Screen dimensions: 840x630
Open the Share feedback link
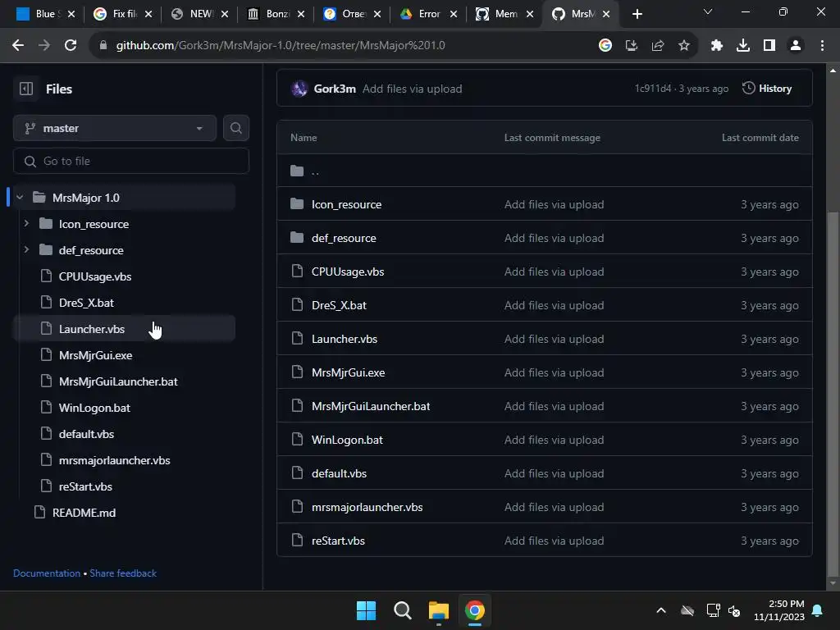(123, 573)
